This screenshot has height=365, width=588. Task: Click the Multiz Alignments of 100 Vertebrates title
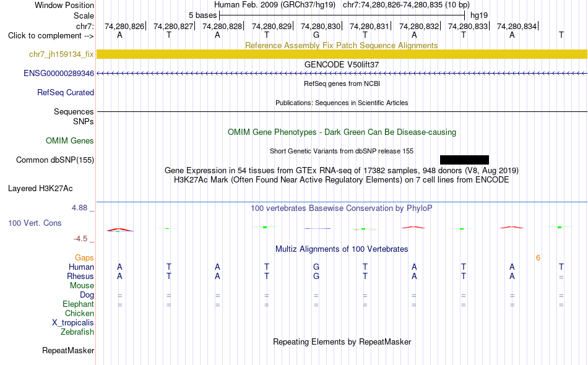(x=342, y=249)
